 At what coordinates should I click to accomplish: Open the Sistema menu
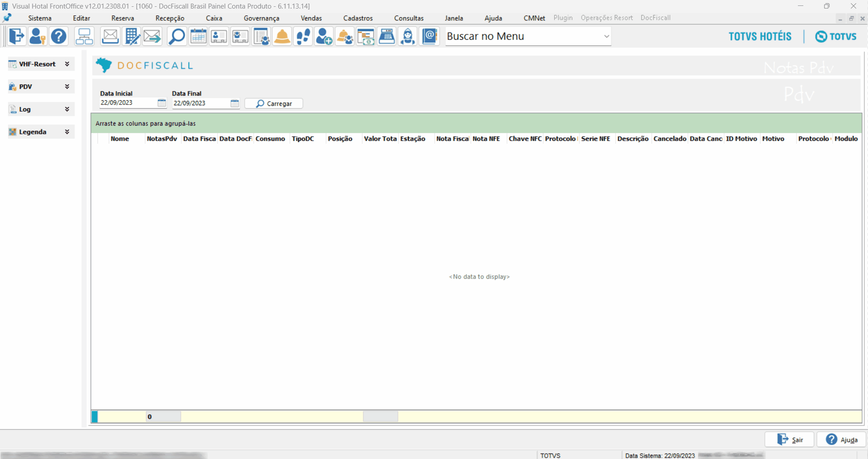pyautogui.click(x=40, y=18)
